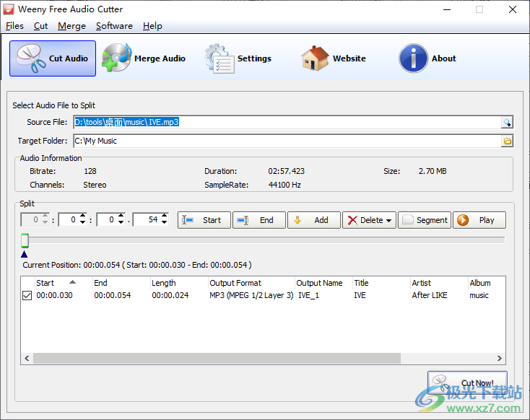Increase the seconds spinner value

pyautogui.click(x=121, y=216)
